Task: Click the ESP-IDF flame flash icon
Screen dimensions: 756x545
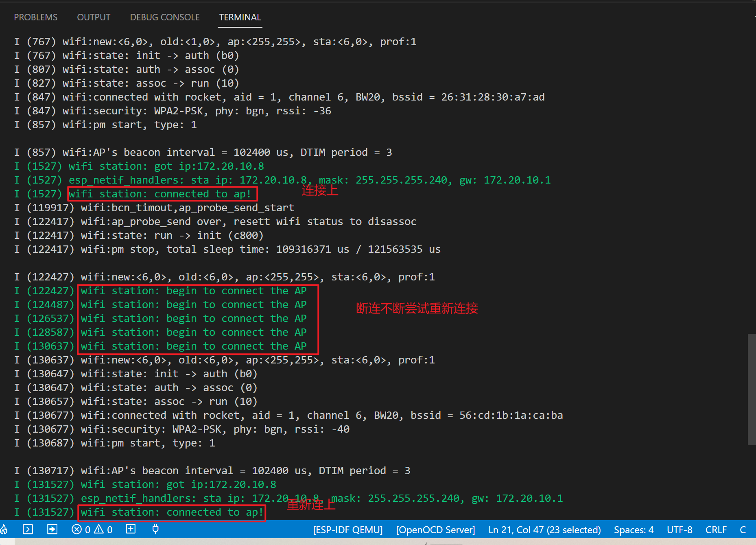Action: (x=4, y=529)
